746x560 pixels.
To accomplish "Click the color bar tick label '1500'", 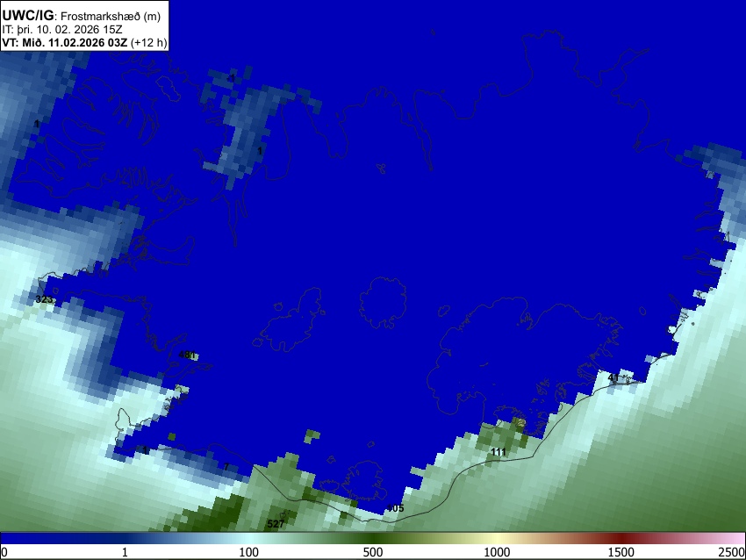I will coord(621,552).
